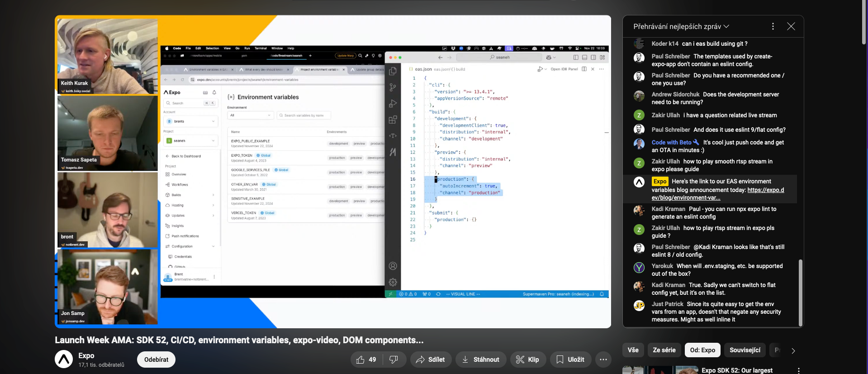Screen dimensions: 868x374
Task: Click the Update Warp button in the video
Action: click(346, 56)
